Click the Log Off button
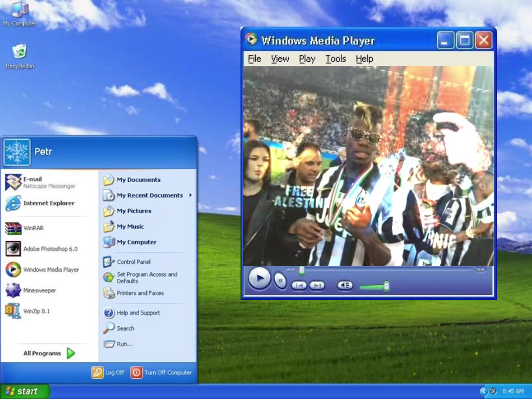Viewport: 532px width, 399px height. tap(108, 372)
